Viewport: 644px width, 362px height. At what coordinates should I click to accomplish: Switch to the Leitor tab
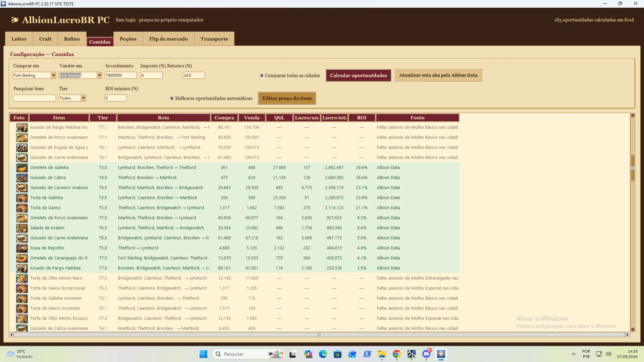point(19,39)
